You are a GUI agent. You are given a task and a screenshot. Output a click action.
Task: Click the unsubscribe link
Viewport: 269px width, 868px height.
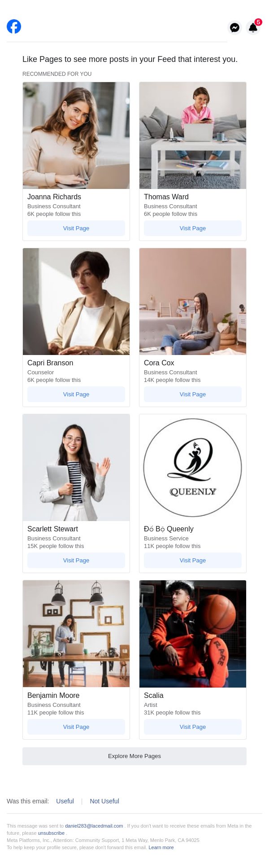point(51,833)
